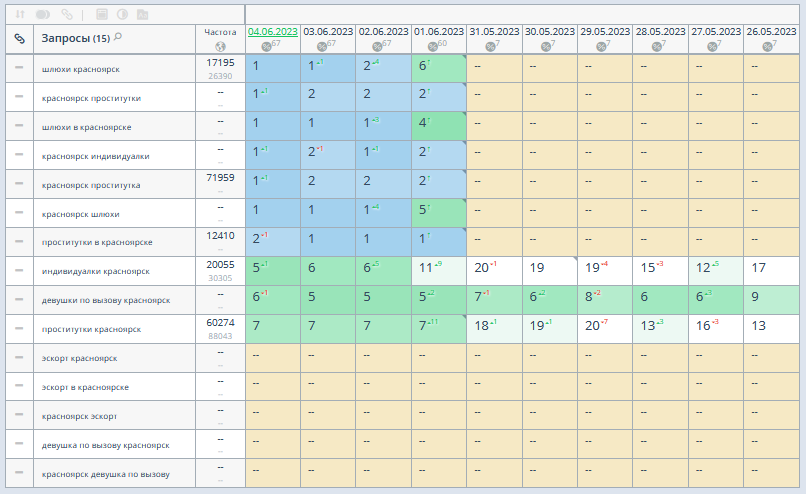This screenshot has width=806, height=494.
Task: Click percent visibility icon under 31.05.2023
Action: [490, 46]
